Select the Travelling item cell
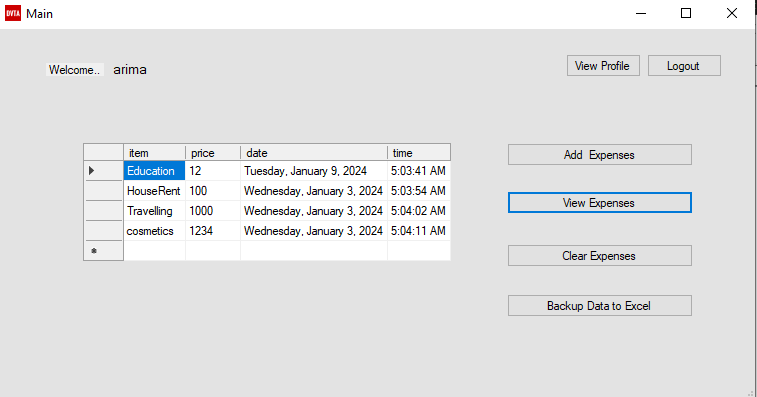 [x=154, y=211]
